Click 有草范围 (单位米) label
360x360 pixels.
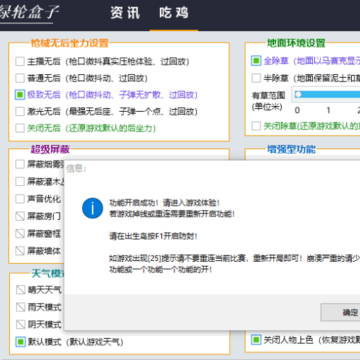click(268, 101)
